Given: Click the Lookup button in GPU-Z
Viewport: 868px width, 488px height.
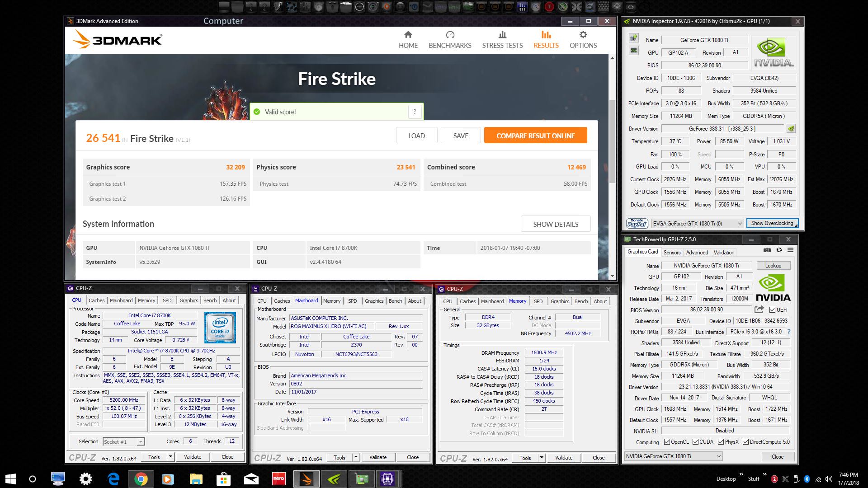Looking at the screenshot, I should click(773, 266).
